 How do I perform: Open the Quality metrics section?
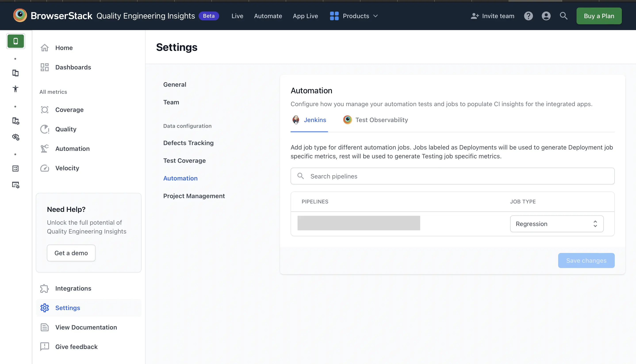coord(66,129)
